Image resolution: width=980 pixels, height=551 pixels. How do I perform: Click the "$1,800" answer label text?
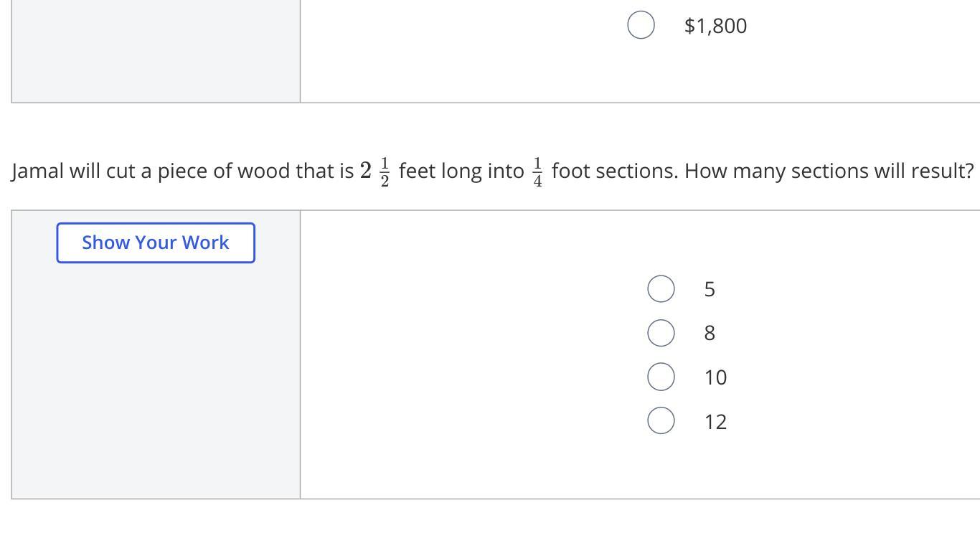(715, 26)
